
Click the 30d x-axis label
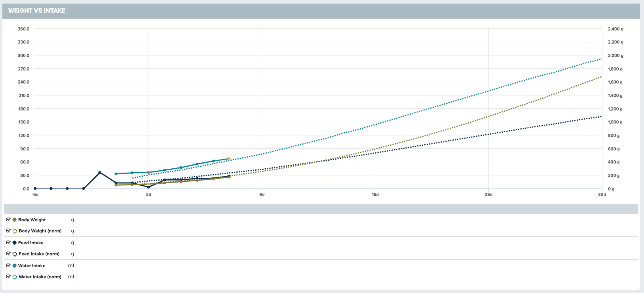tap(602, 194)
